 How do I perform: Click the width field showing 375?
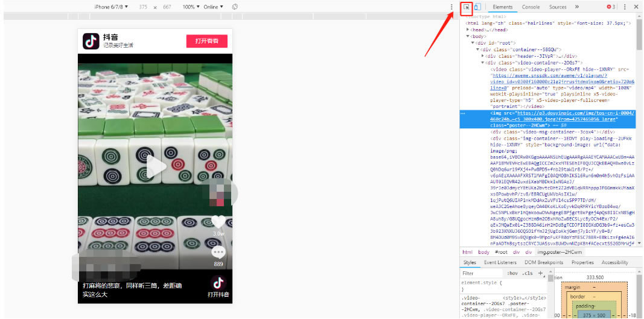(x=143, y=7)
